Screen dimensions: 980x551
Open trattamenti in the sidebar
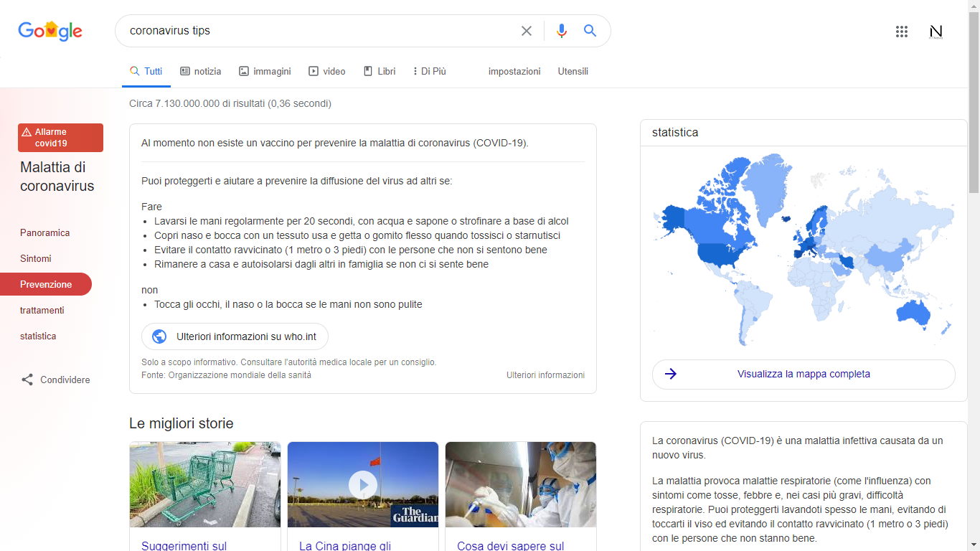(x=42, y=310)
